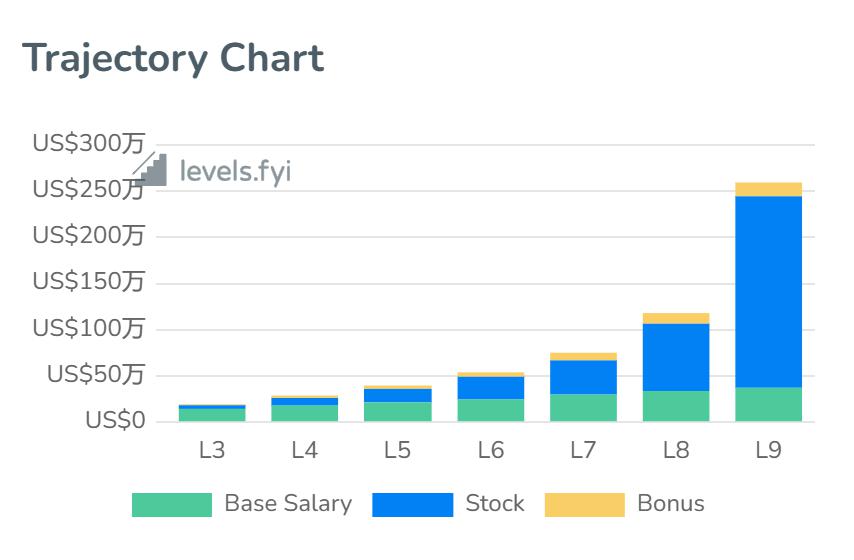Click the L3 bar in the chart

(x=212, y=414)
